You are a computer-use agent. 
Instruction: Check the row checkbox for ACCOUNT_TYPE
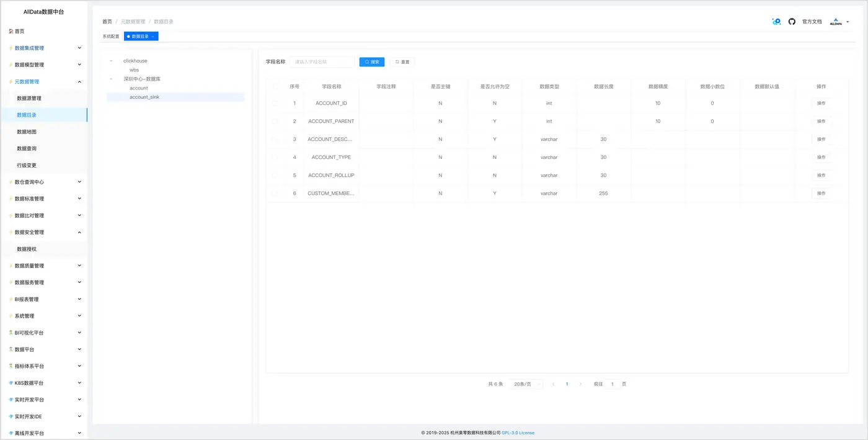point(275,157)
